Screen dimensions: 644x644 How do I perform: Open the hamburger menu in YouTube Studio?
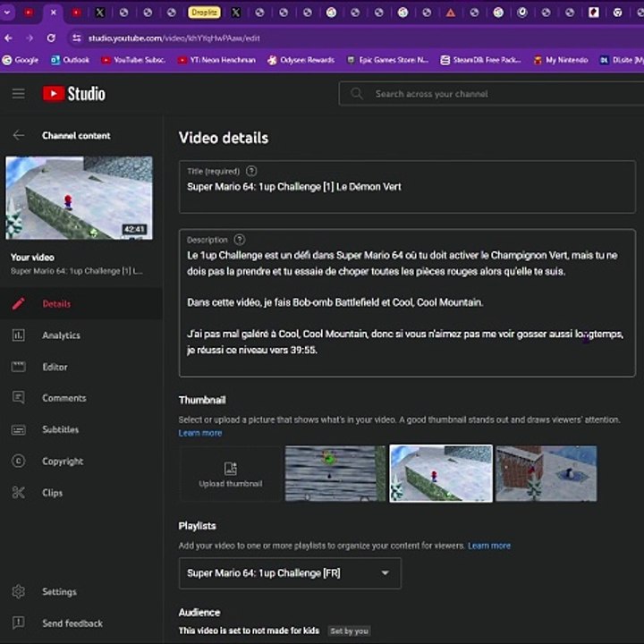pyautogui.click(x=19, y=94)
